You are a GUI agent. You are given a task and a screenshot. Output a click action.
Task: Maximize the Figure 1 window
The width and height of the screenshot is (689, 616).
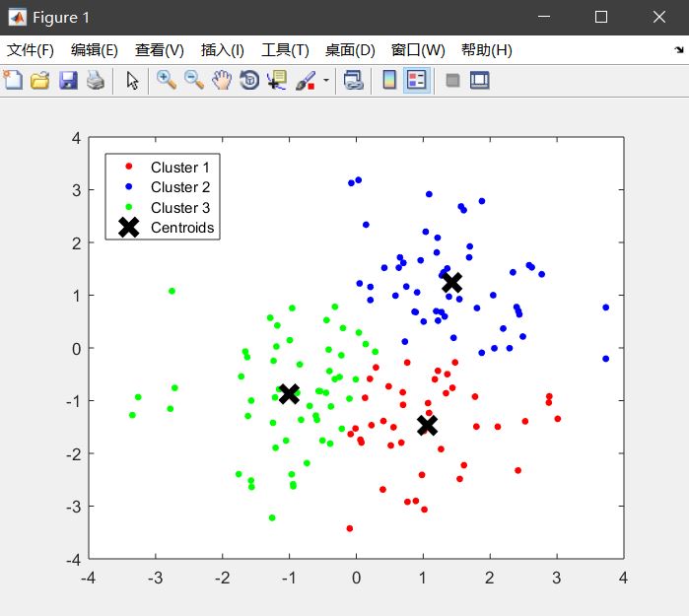tap(601, 17)
